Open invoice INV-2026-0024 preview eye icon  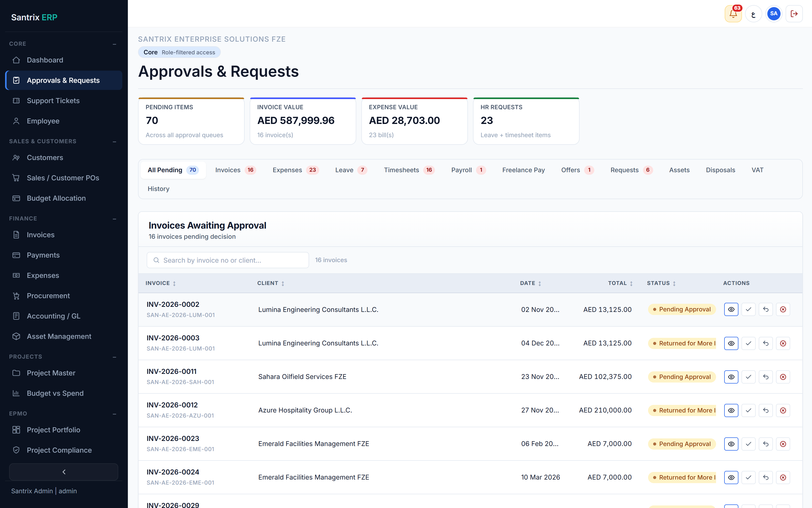point(731,478)
